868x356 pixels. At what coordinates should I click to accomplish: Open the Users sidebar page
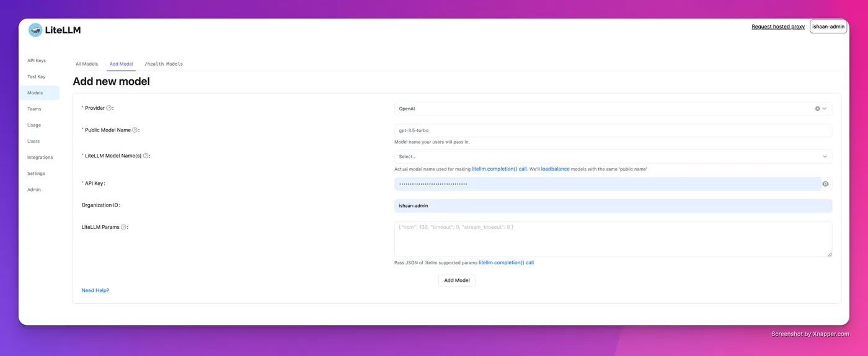pyautogui.click(x=33, y=141)
